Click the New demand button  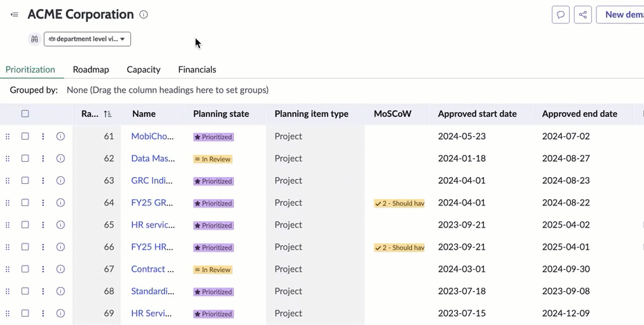[620, 15]
